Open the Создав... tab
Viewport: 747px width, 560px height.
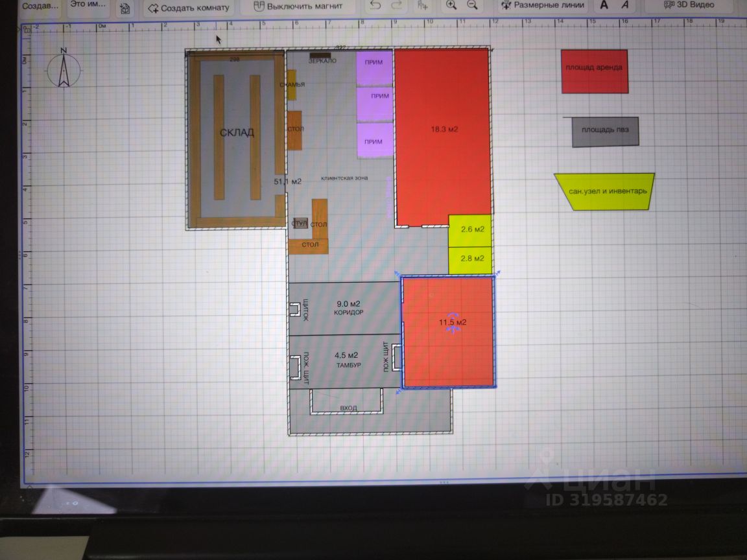coord(40,6)
